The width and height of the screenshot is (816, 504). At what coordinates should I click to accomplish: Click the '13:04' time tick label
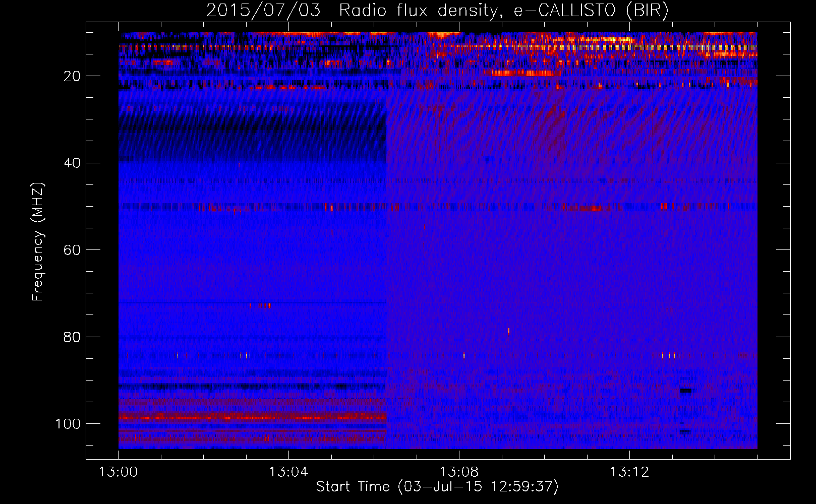point(288,472)
